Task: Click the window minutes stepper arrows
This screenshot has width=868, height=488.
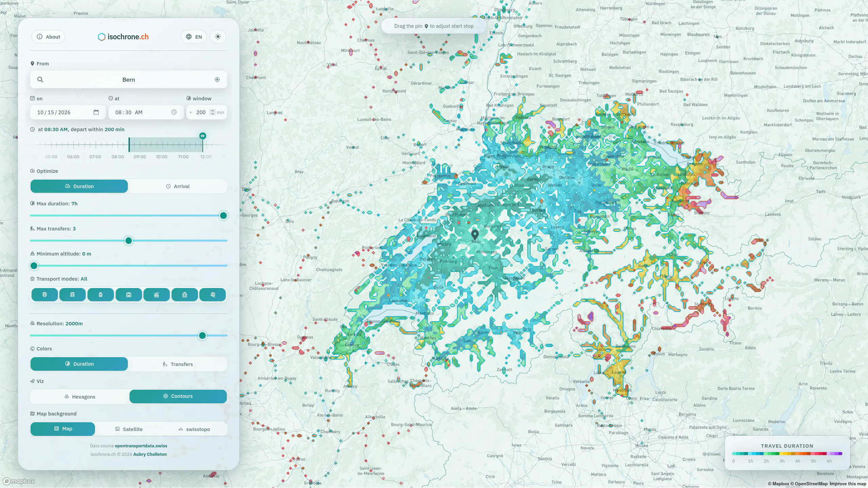Action: [213, 112]
